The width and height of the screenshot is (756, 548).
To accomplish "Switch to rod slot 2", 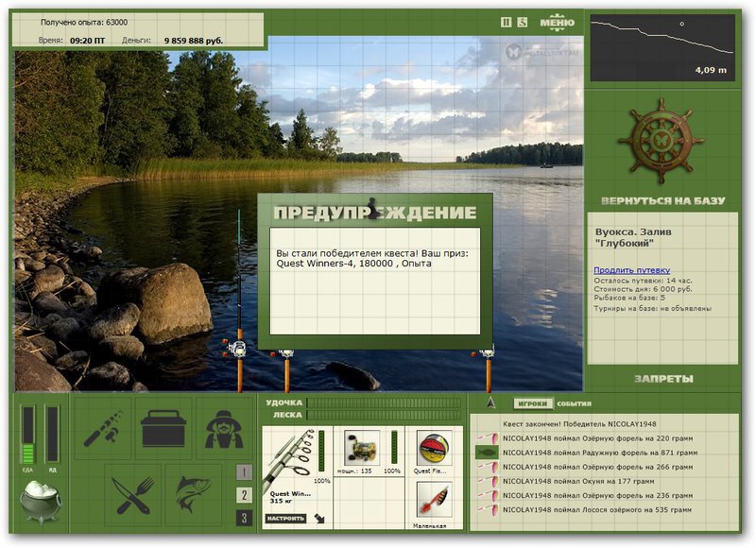I will 244,495.
